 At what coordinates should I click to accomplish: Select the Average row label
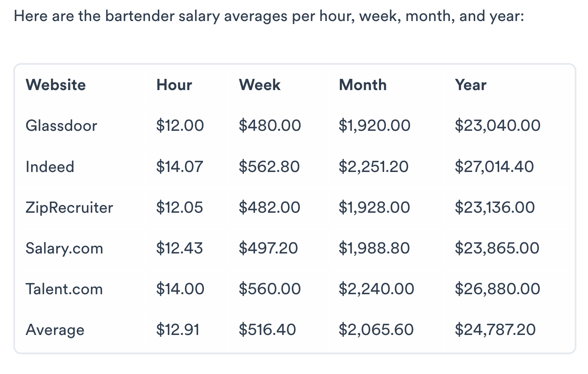pyautogui.click(x=55, y=330)
